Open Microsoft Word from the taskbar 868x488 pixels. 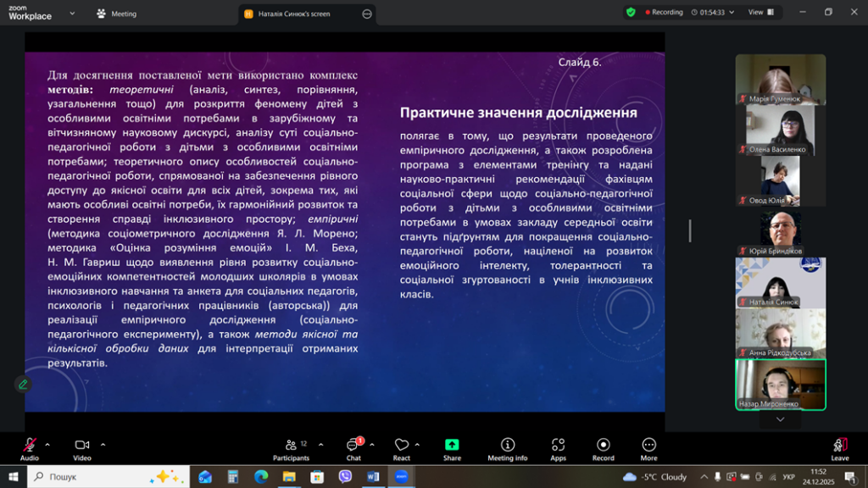pos(373,476)
